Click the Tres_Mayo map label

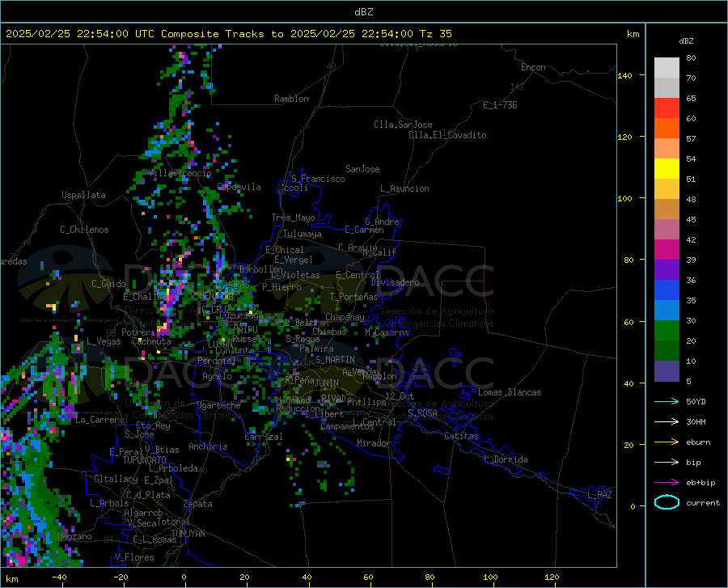click(293, 218)
